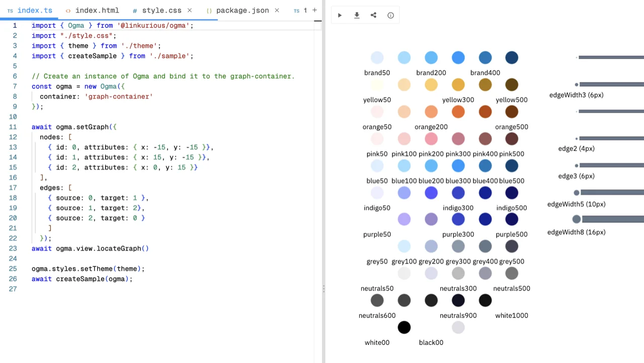Close the style.css tab
The width and height of the screenshot is (644, 363).
point(190,10)
